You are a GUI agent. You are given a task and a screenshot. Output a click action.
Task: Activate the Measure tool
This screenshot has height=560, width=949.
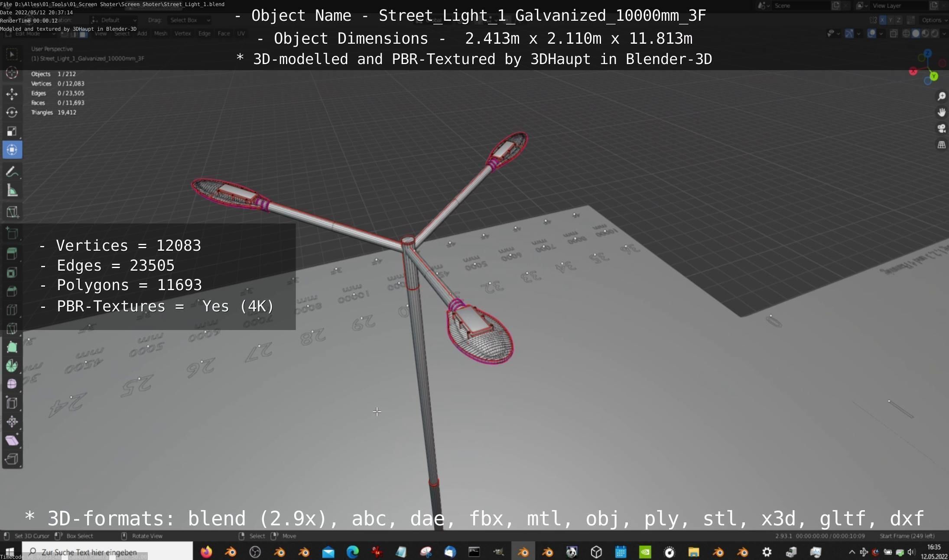(x=12, y=190)
